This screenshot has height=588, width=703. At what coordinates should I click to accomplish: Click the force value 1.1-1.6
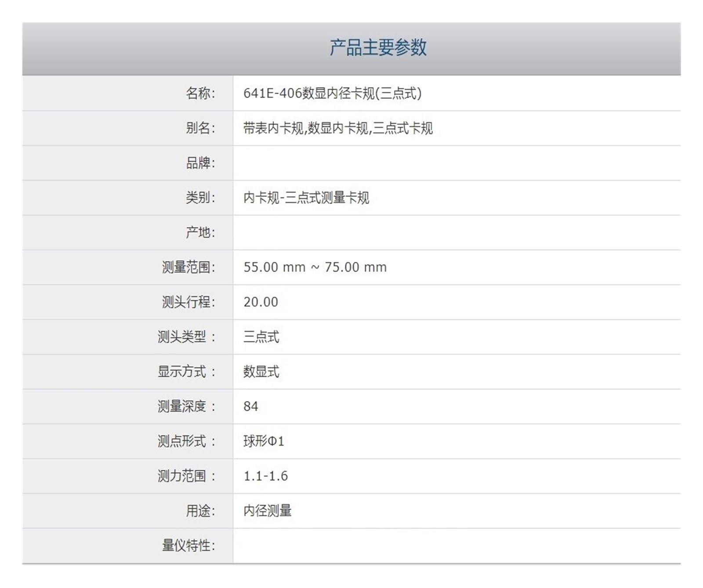pos(266,476)
